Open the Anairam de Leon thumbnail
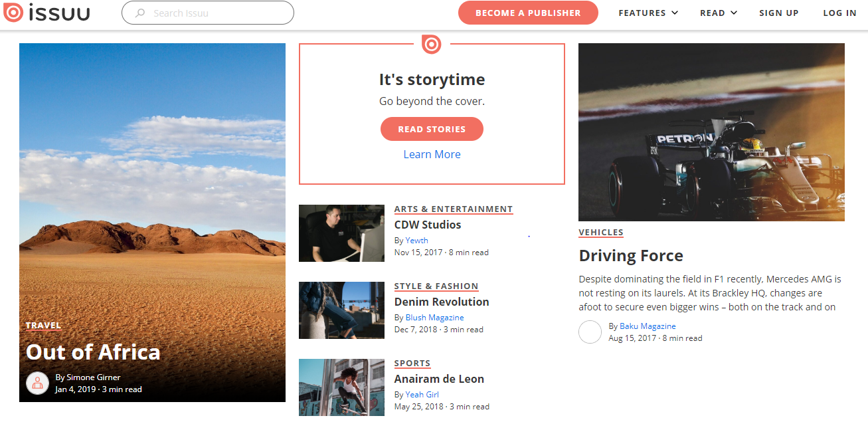The width and height of the screenshot is (868, 422). click(x=341, y=387)
